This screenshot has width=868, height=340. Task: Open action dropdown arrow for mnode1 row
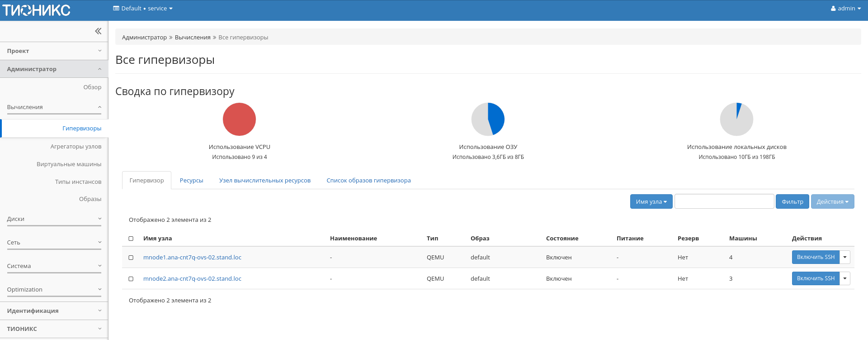tap(845, 257)
